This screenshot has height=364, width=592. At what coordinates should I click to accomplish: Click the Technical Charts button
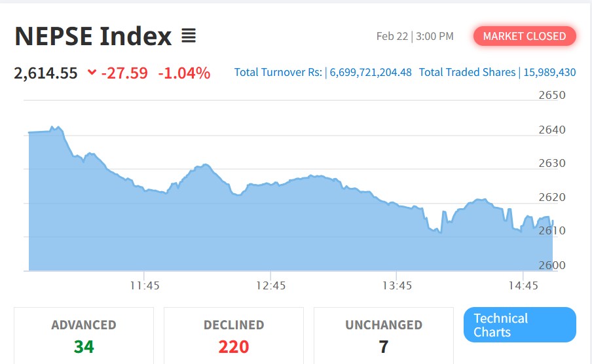(x=519, y=325)
